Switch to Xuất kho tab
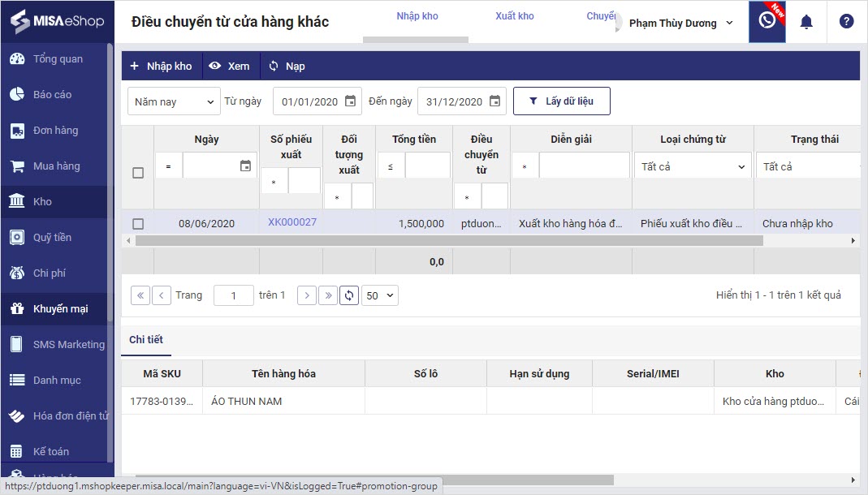The image size is (868, 495). (515, 16)
